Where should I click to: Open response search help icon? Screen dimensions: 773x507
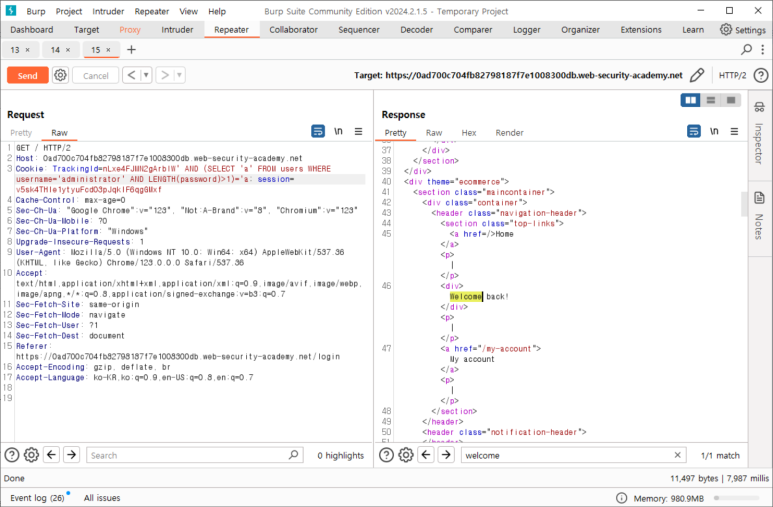[x=386, y=455]
